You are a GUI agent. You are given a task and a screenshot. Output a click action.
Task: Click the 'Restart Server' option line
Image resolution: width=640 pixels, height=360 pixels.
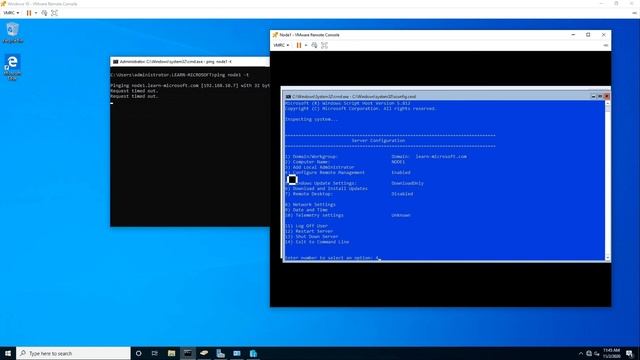click(x=309, y=231)
